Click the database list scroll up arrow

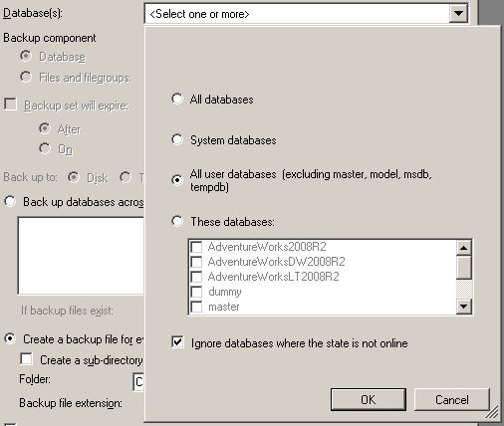tap(464, 248)
